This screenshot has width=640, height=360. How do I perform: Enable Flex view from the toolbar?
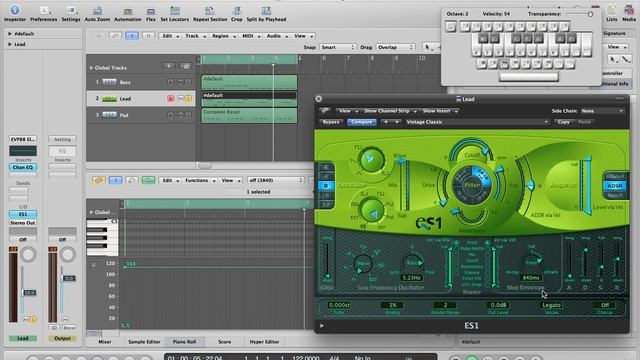pyautogui.click(x=151, y=13)
